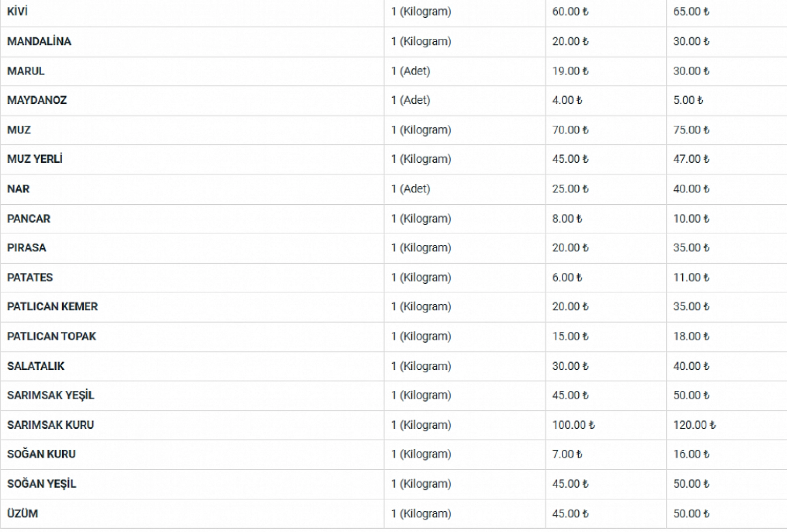The image size is (787, 532).
Task: Click the 75.00 ₺ price for MUZ
Action: click(691, 130)
